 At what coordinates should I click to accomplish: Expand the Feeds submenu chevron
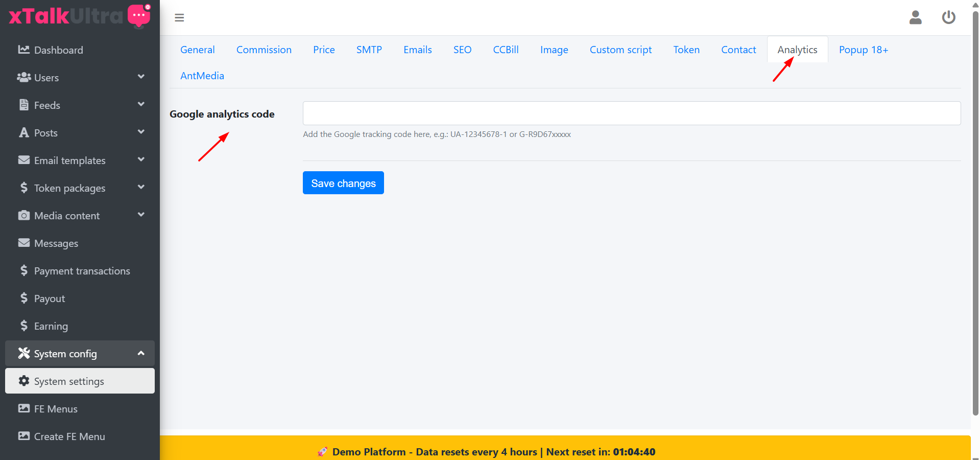[x=141, y=105]
